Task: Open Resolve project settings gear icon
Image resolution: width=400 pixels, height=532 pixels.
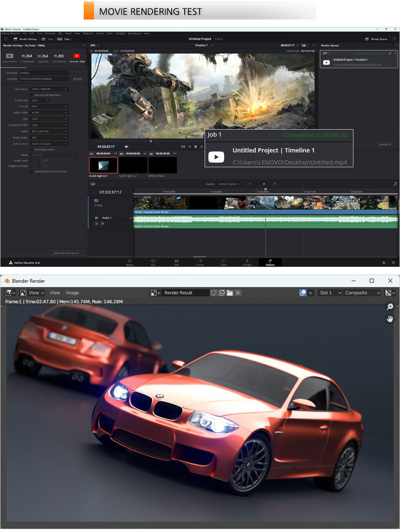Action: click(x=393, y=263)
